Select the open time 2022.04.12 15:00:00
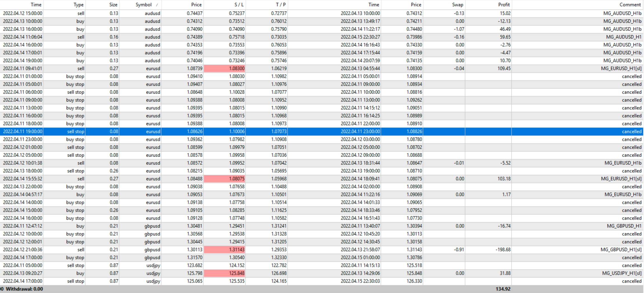The height and width of the screenshot is (293, 644). [23, 13]
